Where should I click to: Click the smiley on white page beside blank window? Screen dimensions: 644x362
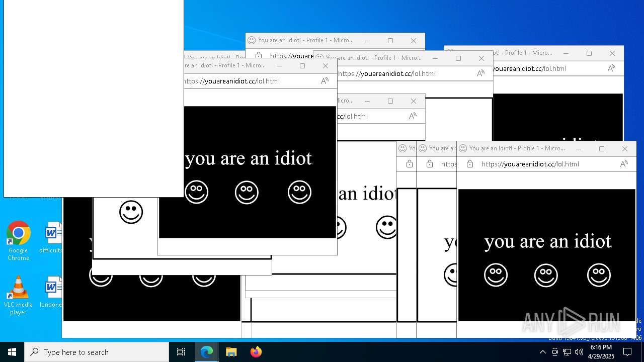pyautogui.click(x=131, y=212)
